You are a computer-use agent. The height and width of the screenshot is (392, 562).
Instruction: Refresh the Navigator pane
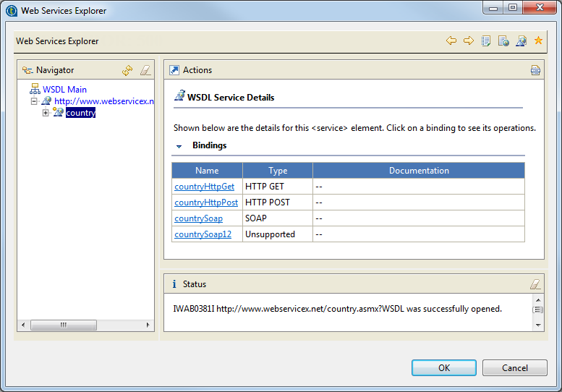pos(127,70)
